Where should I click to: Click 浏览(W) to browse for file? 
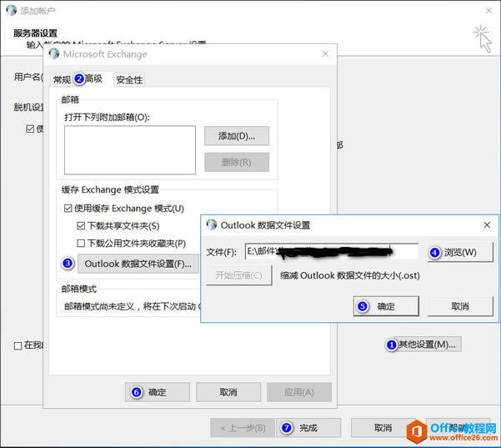click(x=460, y=252)
